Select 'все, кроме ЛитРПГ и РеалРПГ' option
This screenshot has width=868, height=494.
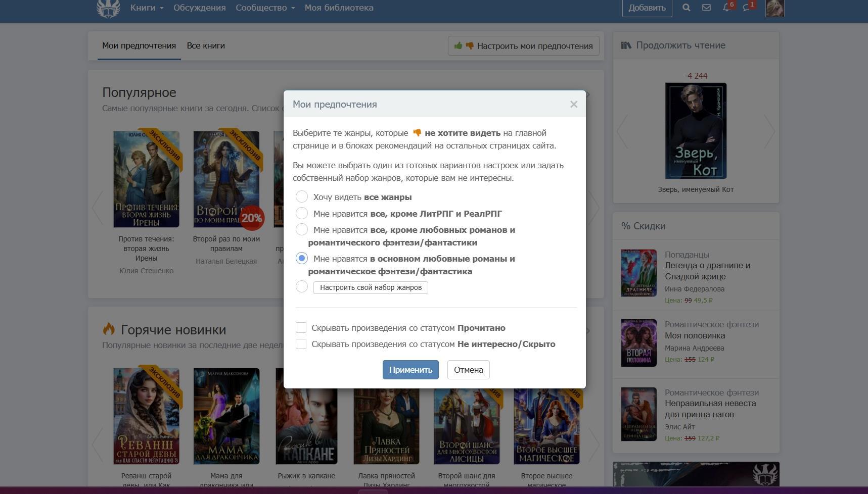pos(302,213)
